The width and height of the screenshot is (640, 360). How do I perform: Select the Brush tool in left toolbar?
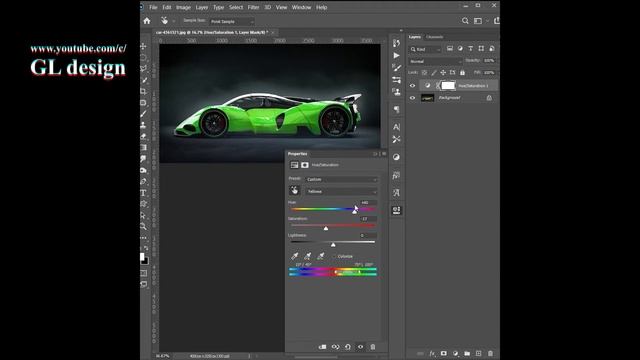tap(143, 114)
